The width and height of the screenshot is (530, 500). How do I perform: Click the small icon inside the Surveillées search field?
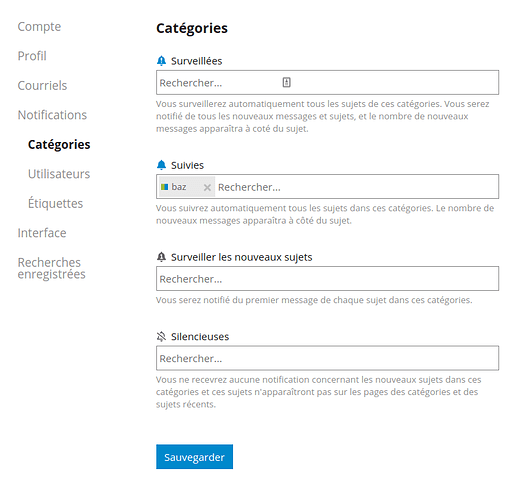click(x=286, y=82)
